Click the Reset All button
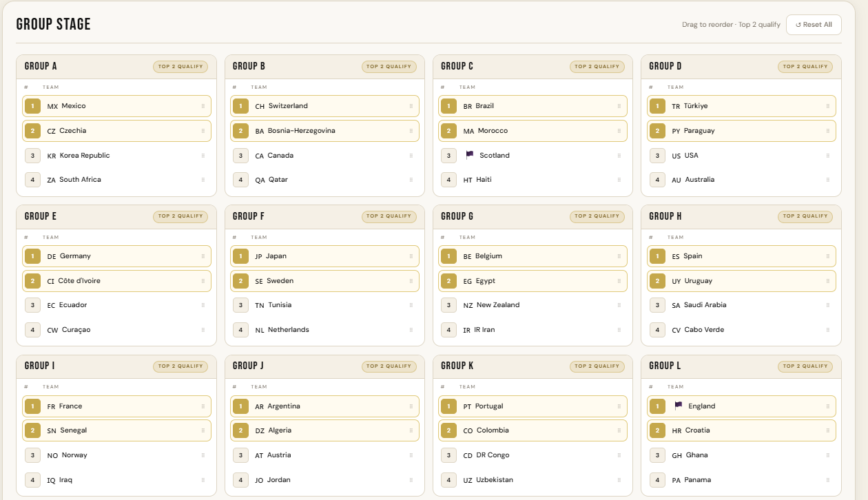The image size is (868, 500). tap(814, 25)
